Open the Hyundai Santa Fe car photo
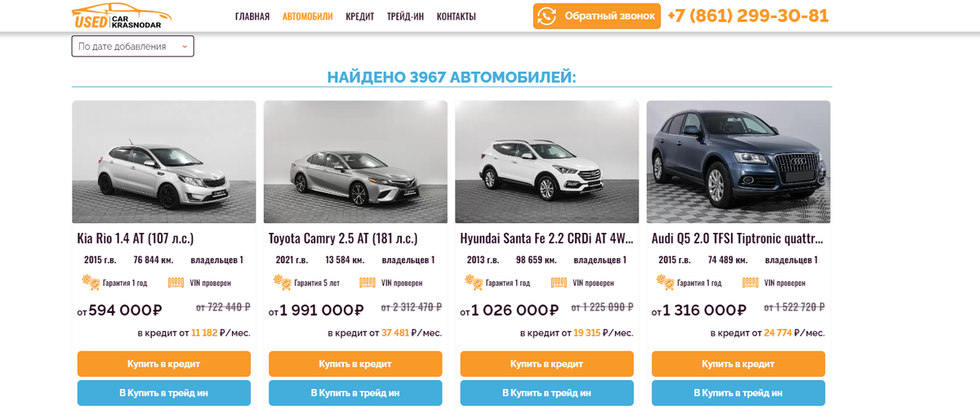The image size is (980, 411). pyautogui.click(x=546, y=162)
